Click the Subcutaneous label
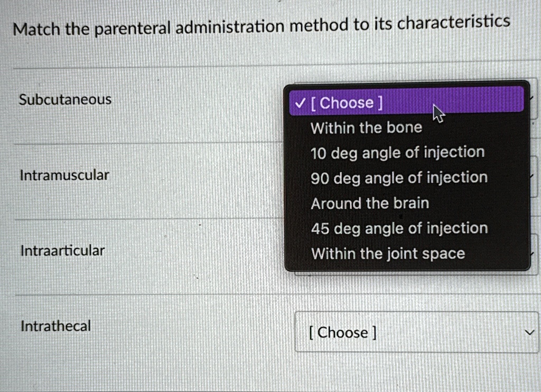 click(x=64, y=99)
